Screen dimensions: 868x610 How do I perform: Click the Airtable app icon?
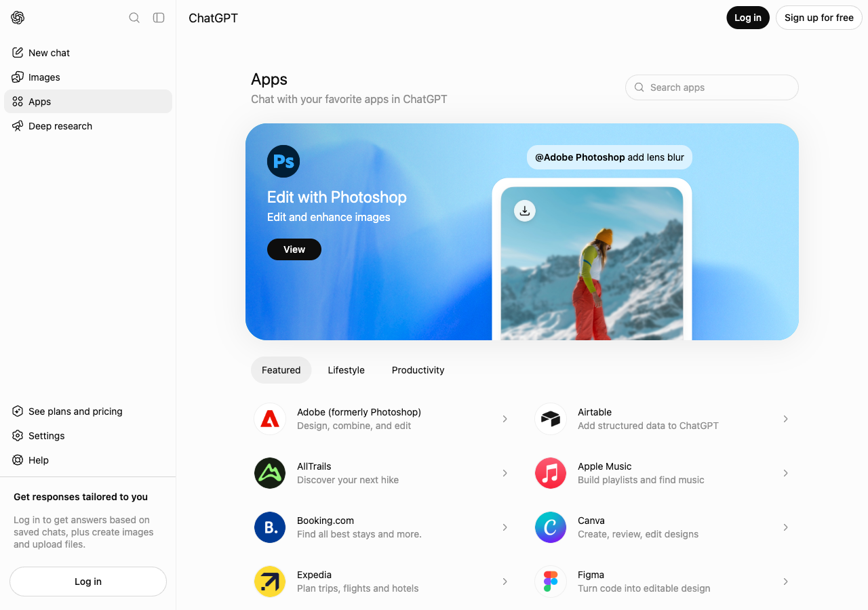[x=551, y=419]
